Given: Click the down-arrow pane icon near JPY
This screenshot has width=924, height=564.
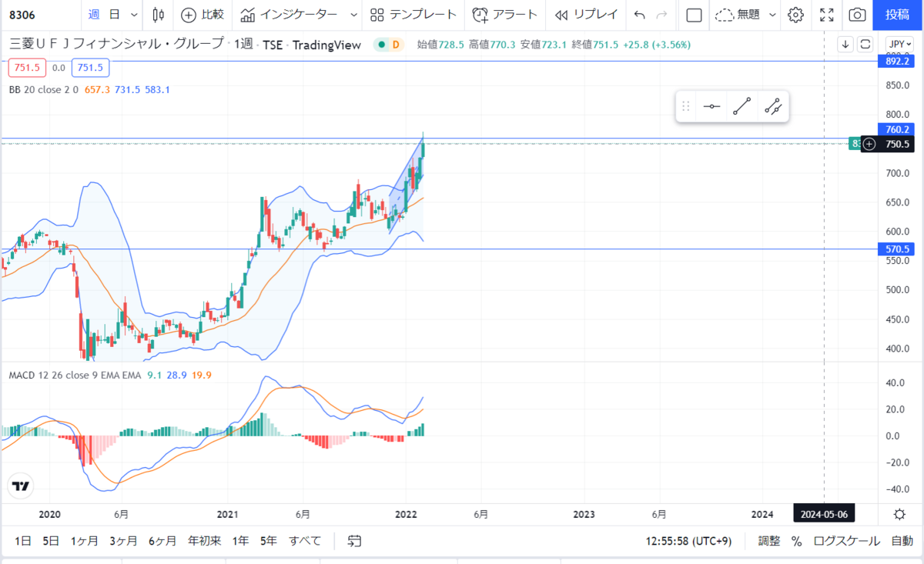Looking at the screenshot, I should coord(845,44).
